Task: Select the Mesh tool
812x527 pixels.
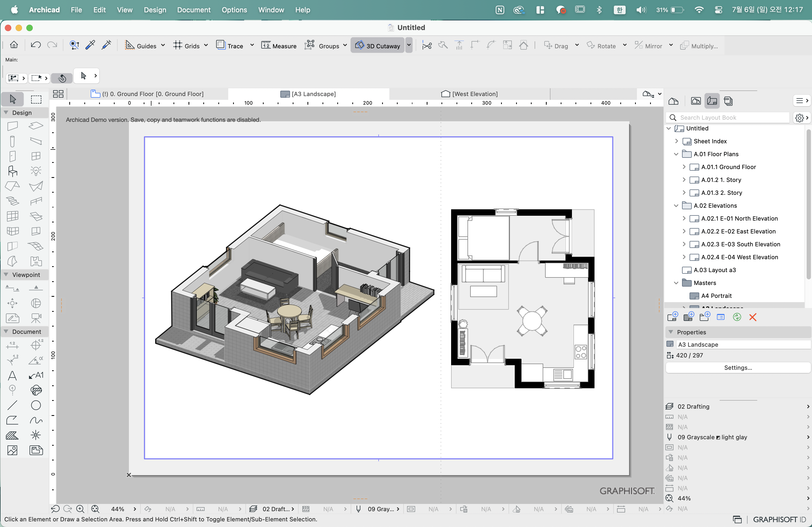Action: coord(36,246)
